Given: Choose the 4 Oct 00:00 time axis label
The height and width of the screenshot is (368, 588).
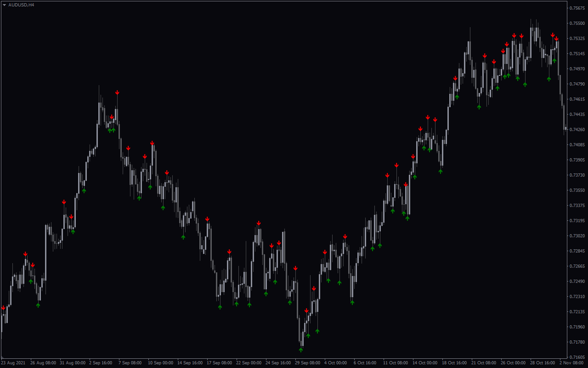Looking at the screenshot, I should [336, 362].
